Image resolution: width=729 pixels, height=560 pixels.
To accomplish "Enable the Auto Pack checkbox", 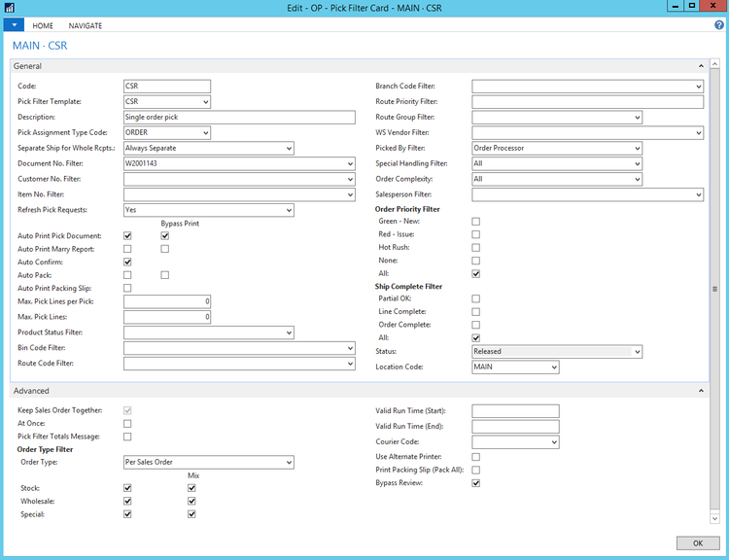I will (x=127, y=275).
